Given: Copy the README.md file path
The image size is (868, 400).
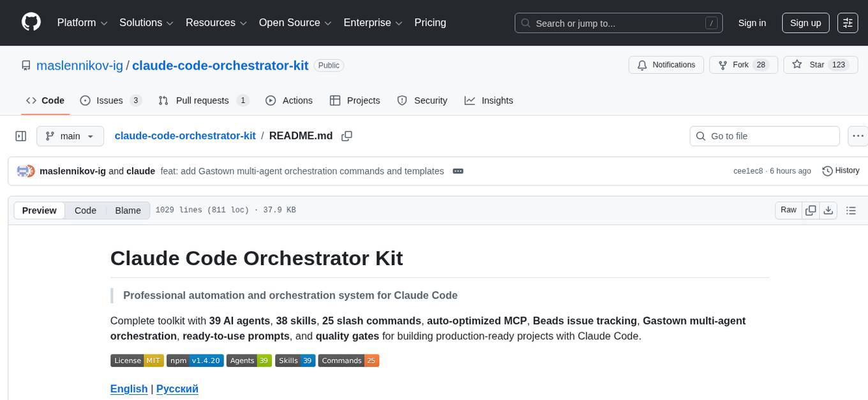Looking at the screenshot, I should click(347, 136).
